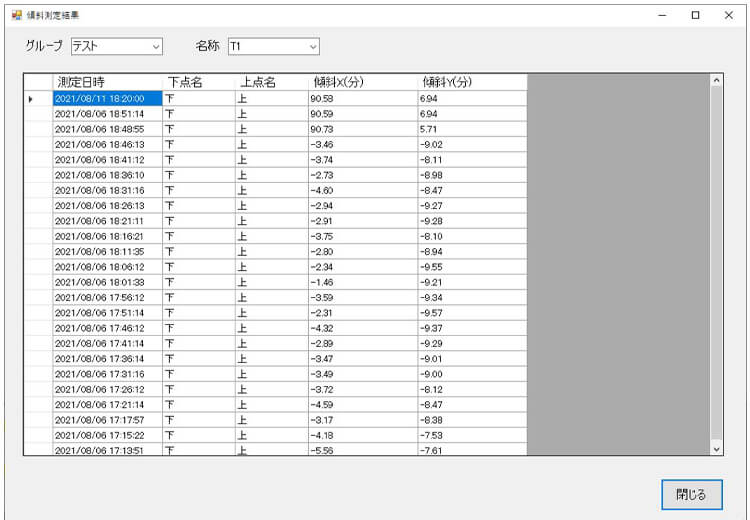Screen dimensions: 750x520
Task: Click 傾斜X value 90.73
Action: point(363,129)
